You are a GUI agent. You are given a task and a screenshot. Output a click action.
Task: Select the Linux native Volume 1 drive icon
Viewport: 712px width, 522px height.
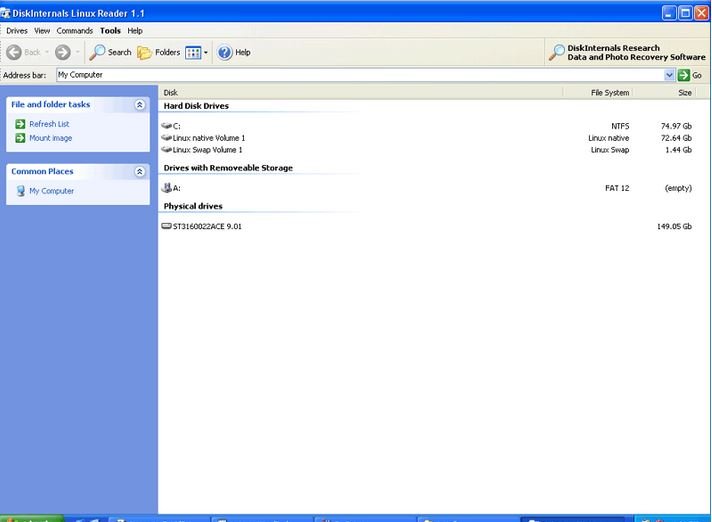pos(166,138)
